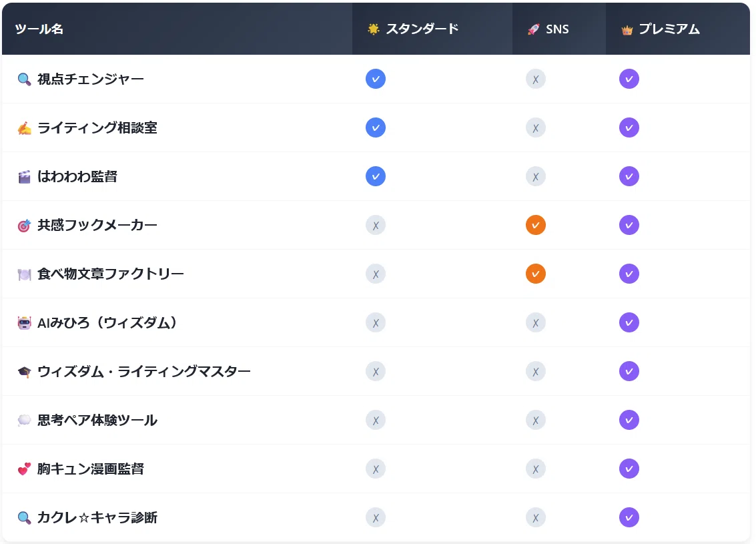Viewport: 756px width, 544px height.
Task: Click the orange SNS checkmark for 共感フックメーカー
Action: [x=536, y=225]
